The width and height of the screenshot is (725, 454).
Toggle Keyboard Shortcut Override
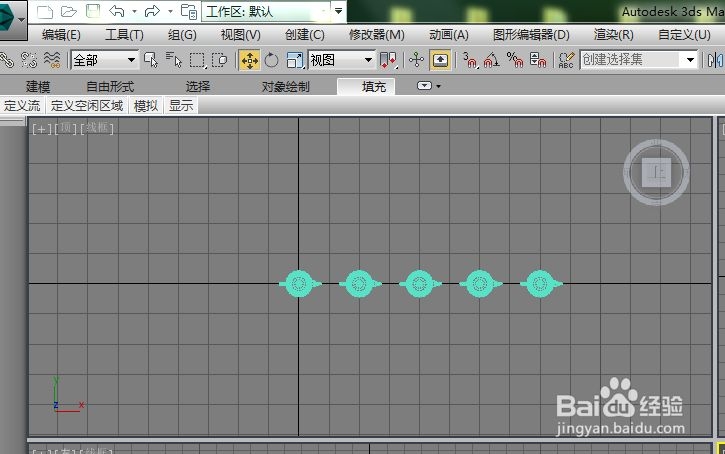click(x=440, y=60)
